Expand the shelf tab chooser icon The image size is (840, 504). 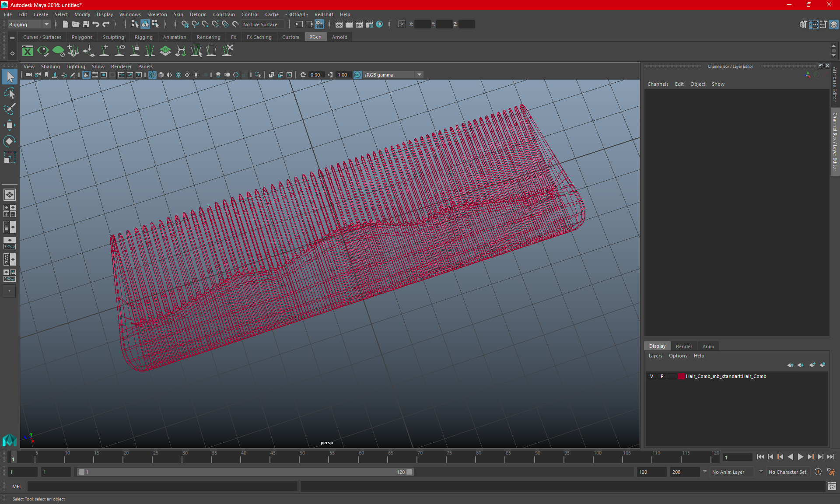coord(12,38)
